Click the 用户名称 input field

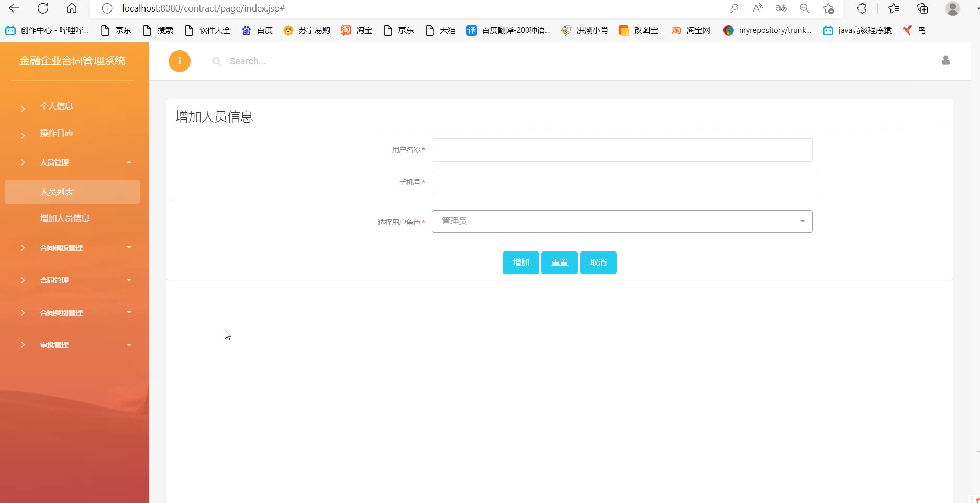coord(622,150)
